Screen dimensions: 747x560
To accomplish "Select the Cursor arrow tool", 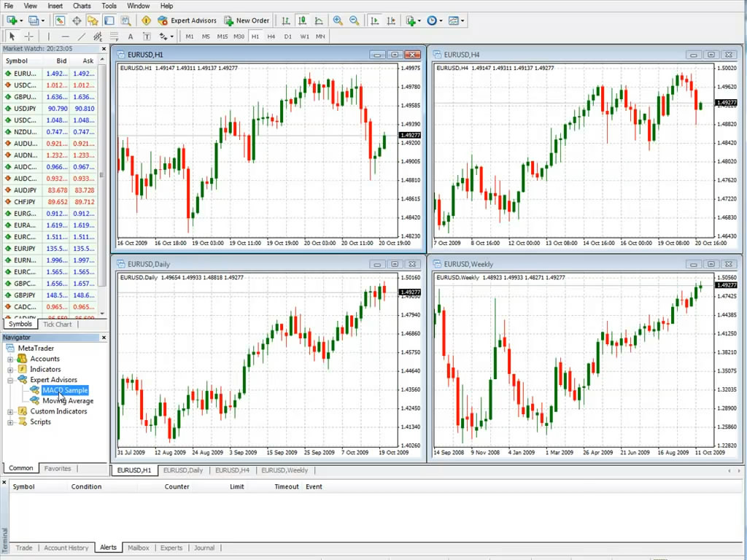I will tap(12, 36).
